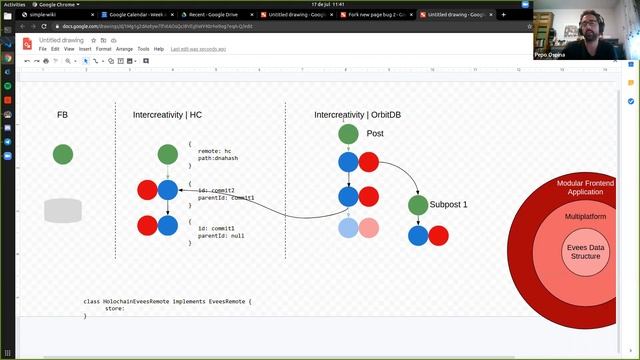Screen dimensions: 640x360
Task: Click the Last edit was seconds ago link
Action: 198,49
